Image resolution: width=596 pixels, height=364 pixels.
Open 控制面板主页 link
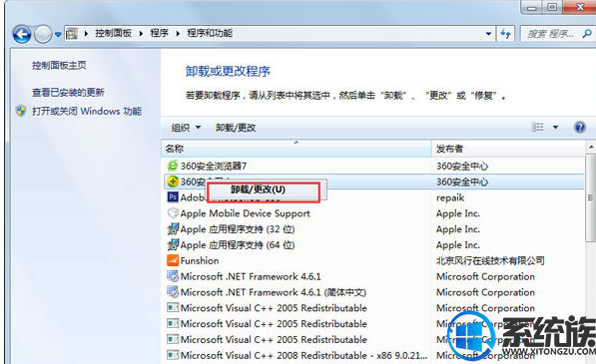pos(59,65)
